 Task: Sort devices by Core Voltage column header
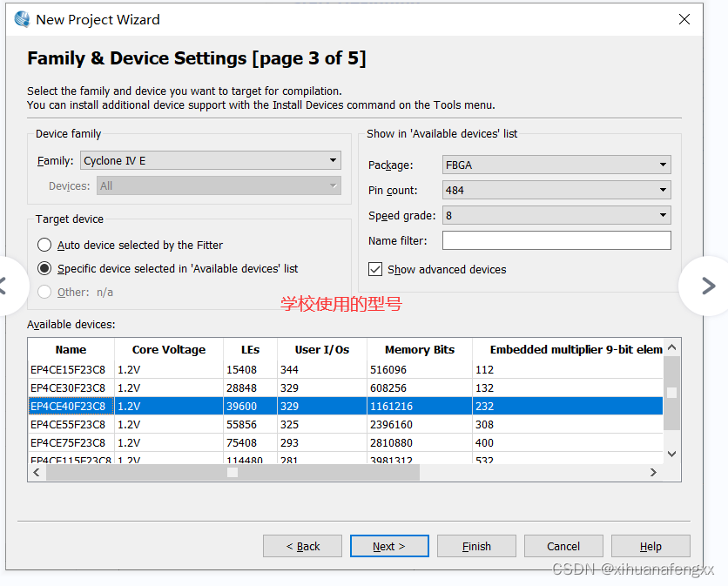(169, 350)
